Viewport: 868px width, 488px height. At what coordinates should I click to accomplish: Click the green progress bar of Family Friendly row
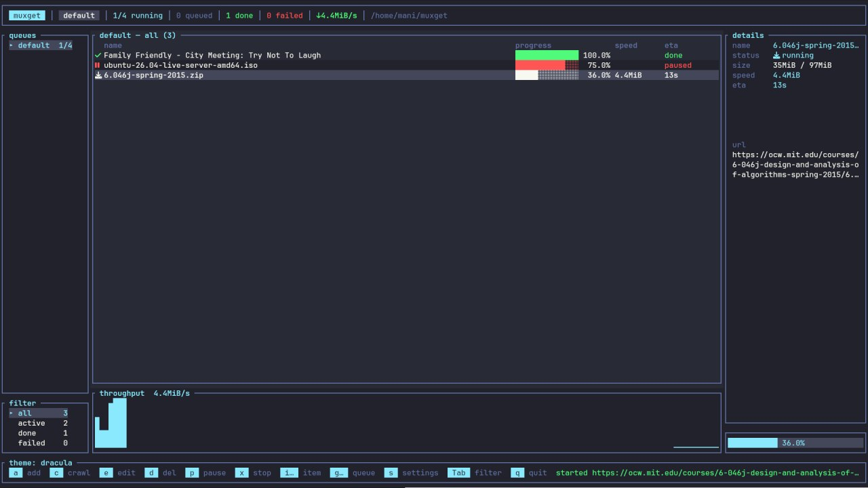click(547, 56)
